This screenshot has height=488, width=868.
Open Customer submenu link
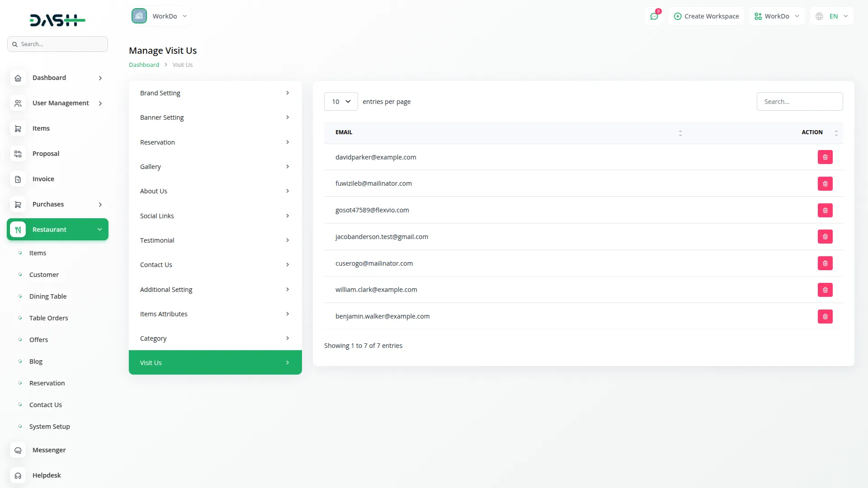tap(44, 275)
